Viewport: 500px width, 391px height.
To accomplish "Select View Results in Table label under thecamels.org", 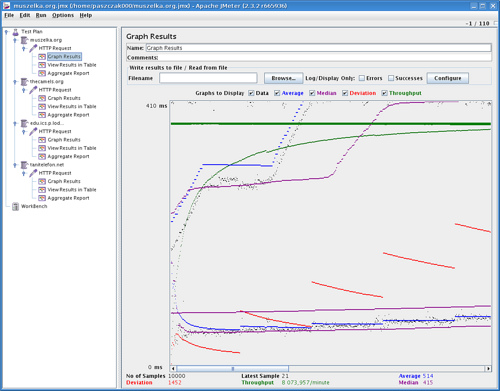I will click(x=72, y=107).
